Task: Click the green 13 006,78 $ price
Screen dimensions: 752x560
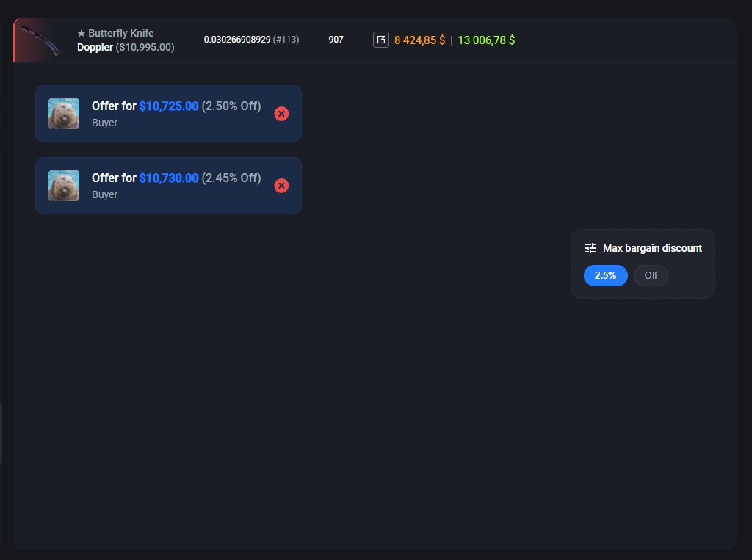Action: pos(486,40)
